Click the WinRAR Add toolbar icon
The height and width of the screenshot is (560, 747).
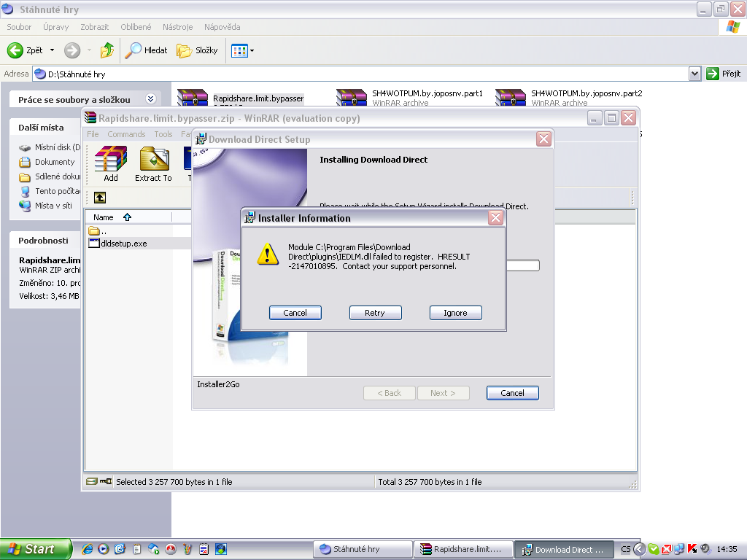click(111, 164)
